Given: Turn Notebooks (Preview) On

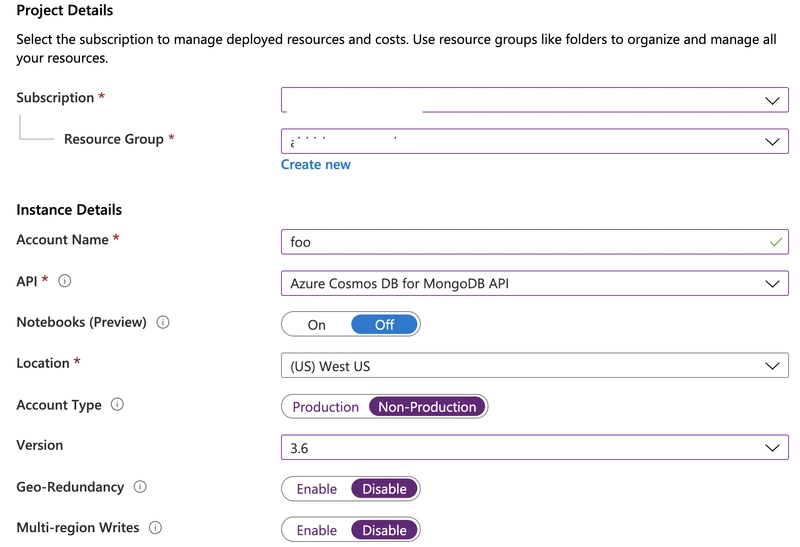Looking at the screenshot, I should tap(316, 325).
